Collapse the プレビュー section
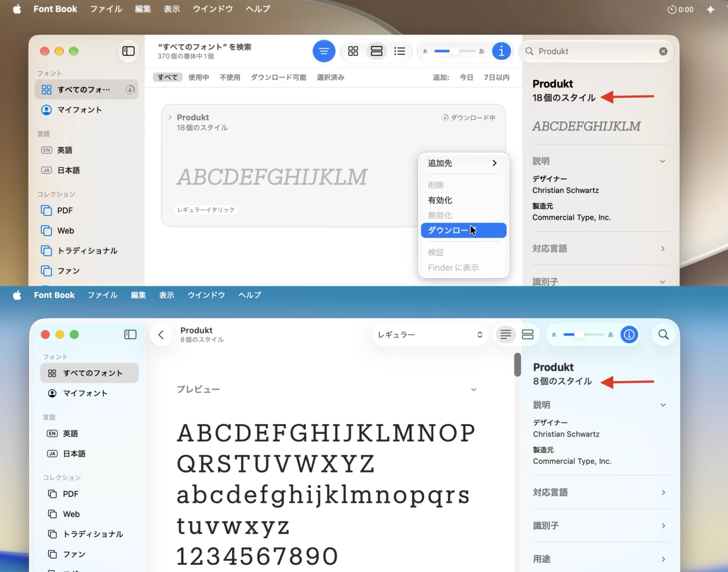Viewport: 728px width, 572px height. 474,389
